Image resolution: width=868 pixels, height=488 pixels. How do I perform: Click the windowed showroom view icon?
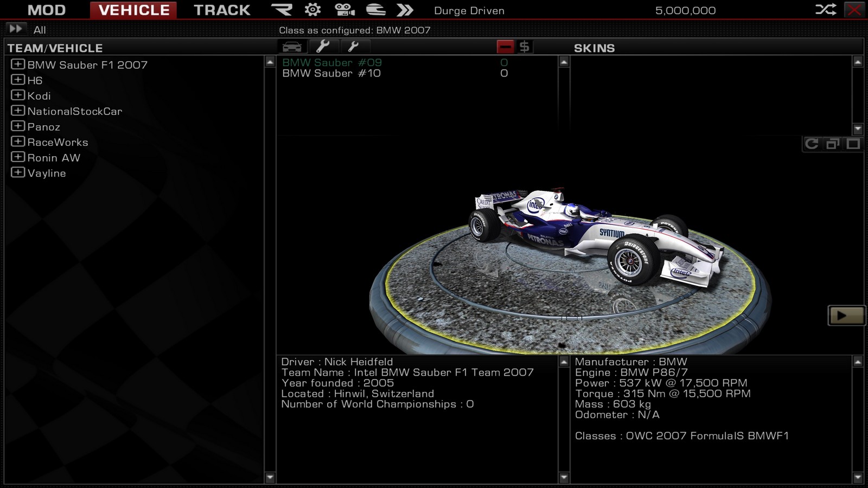832,144
